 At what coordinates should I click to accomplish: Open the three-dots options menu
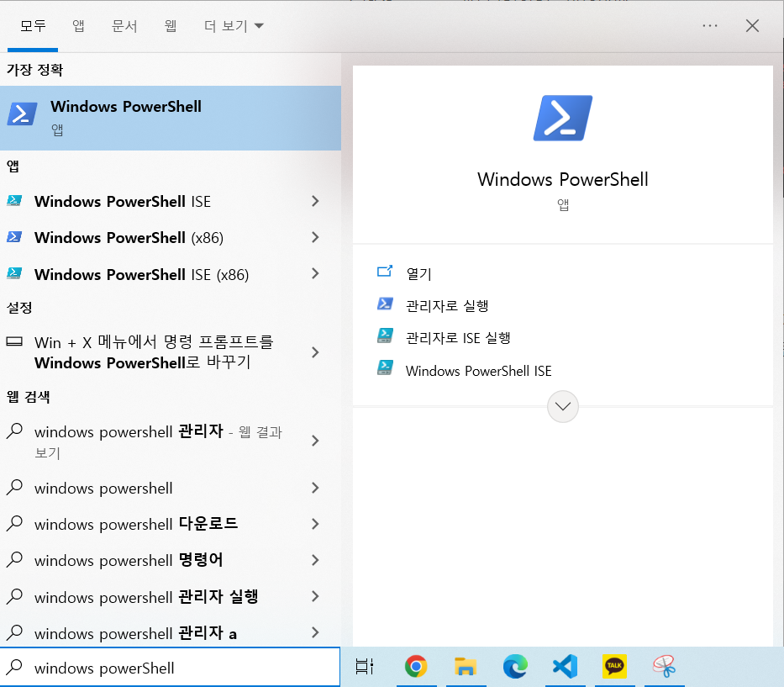[709, 25]
